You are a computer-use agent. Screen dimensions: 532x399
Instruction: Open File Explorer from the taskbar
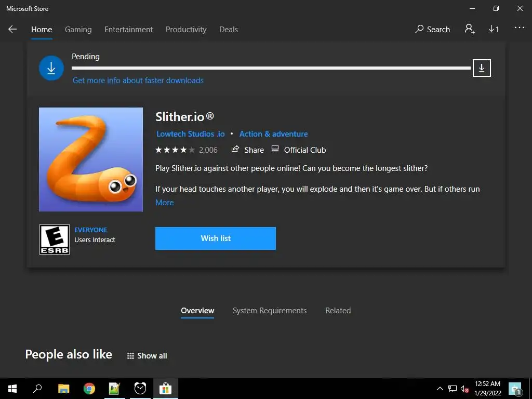(x=63, y=388)
